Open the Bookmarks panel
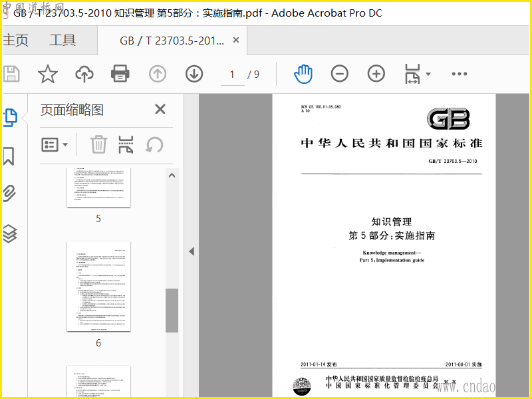Screen dimensions: 532x399 (9, 156)
